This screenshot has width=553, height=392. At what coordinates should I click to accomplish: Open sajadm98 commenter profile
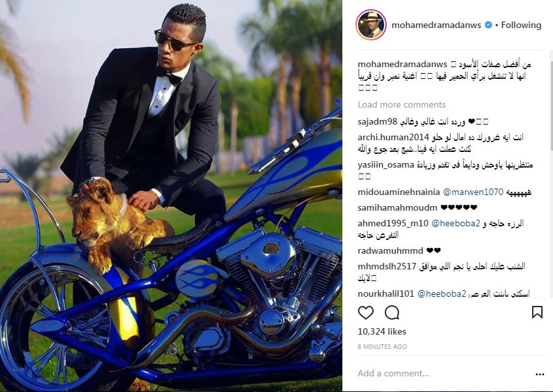click(377, 122)
